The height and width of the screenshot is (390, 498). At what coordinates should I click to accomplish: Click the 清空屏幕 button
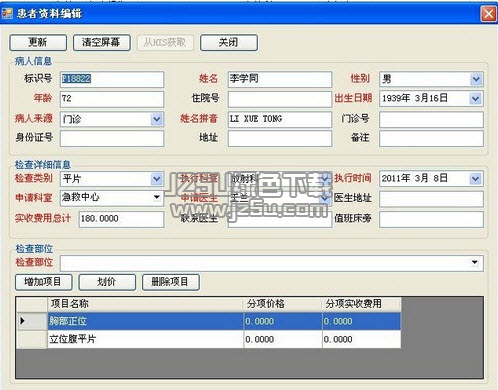(102, 43)
